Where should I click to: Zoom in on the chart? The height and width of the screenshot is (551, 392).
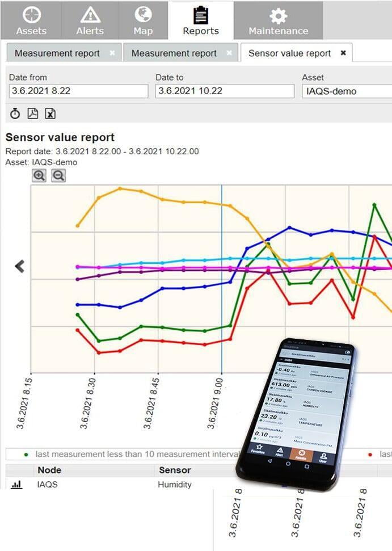39,175
